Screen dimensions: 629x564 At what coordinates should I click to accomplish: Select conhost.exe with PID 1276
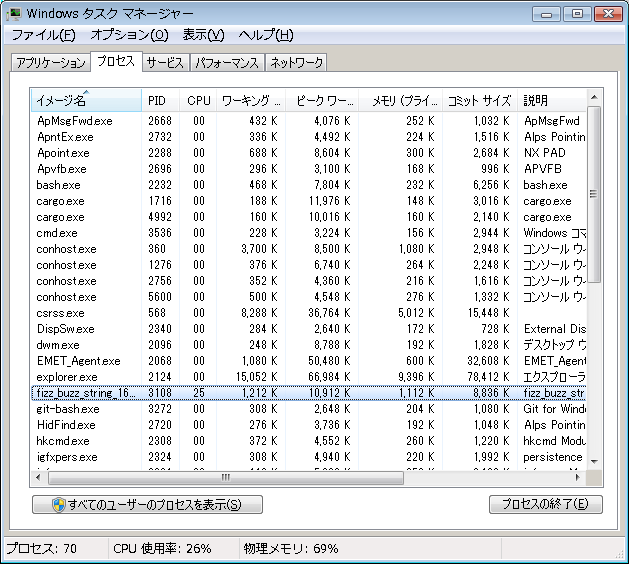click(x=308, y=265)
